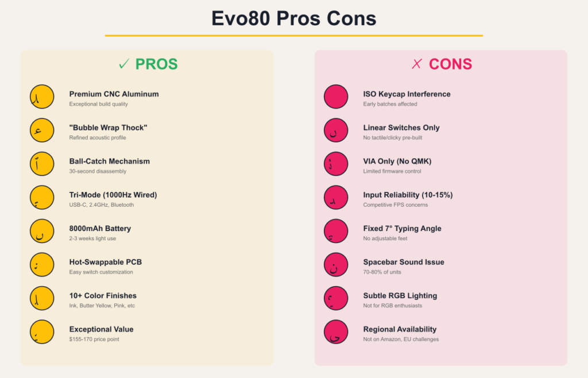The image size is (588, 378).
Task: Select the 8000mAh Battery yellow icon
Action: [42, 232]
